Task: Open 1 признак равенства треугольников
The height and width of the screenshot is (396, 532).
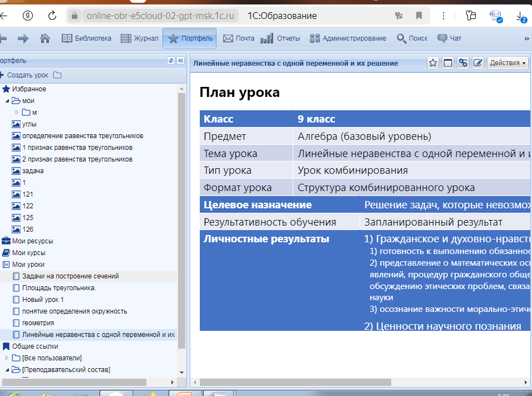Action: [77, 148]
